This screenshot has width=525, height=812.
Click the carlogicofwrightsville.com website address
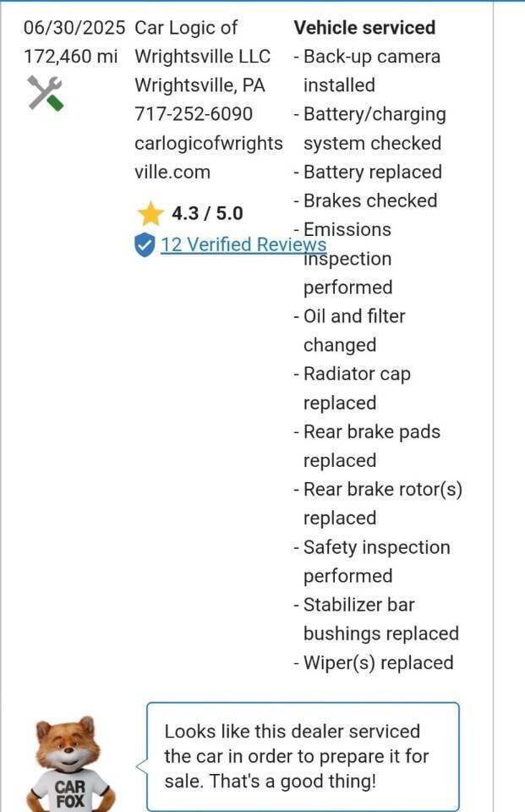point(209,157)
